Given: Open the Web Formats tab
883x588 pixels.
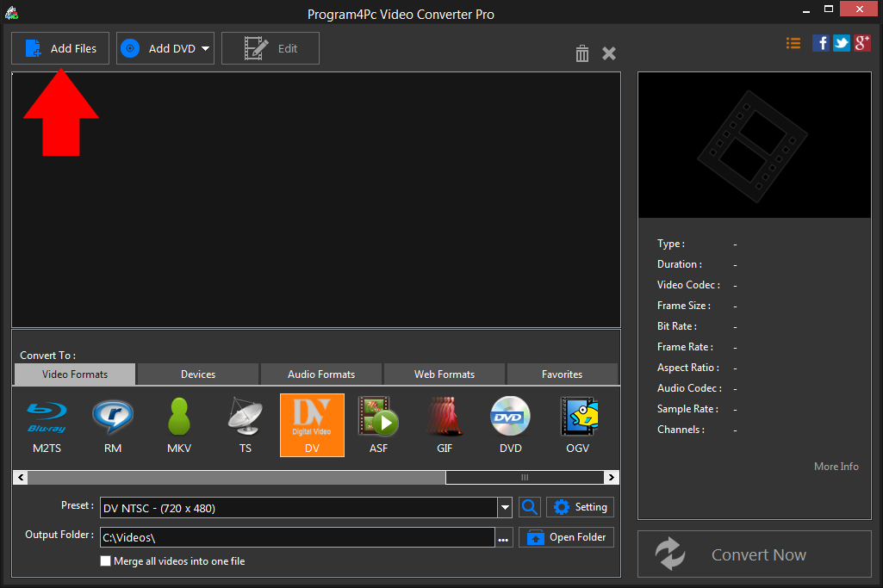Looking at the screenshot, I should (x=444, y=374).
